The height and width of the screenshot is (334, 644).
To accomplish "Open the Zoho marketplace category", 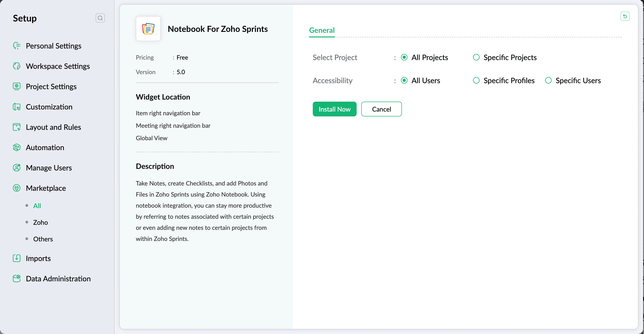I will click(40, 222).
